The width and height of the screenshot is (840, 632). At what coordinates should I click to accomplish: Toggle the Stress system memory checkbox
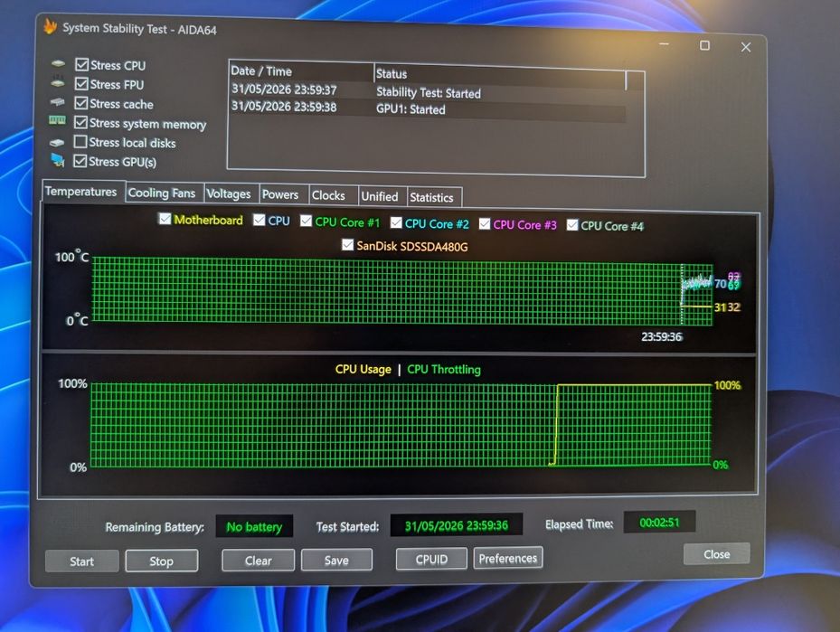(80, 122)
